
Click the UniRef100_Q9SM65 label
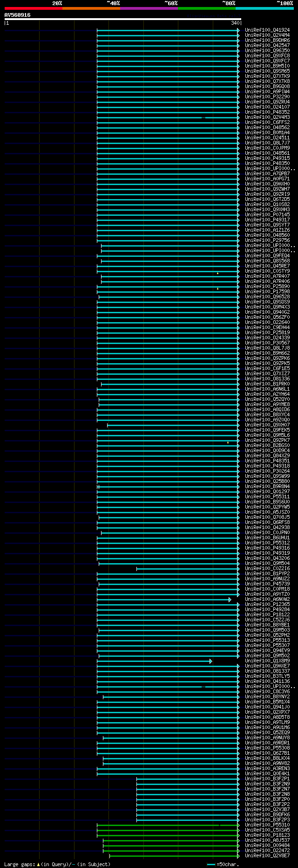[267, 71]
